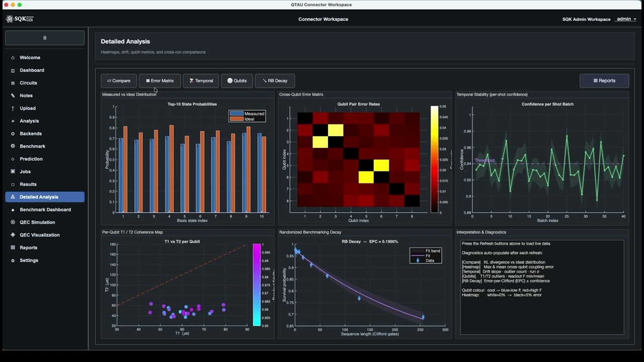
Task: Click the QEC Visualization icon
Action: 13,235
